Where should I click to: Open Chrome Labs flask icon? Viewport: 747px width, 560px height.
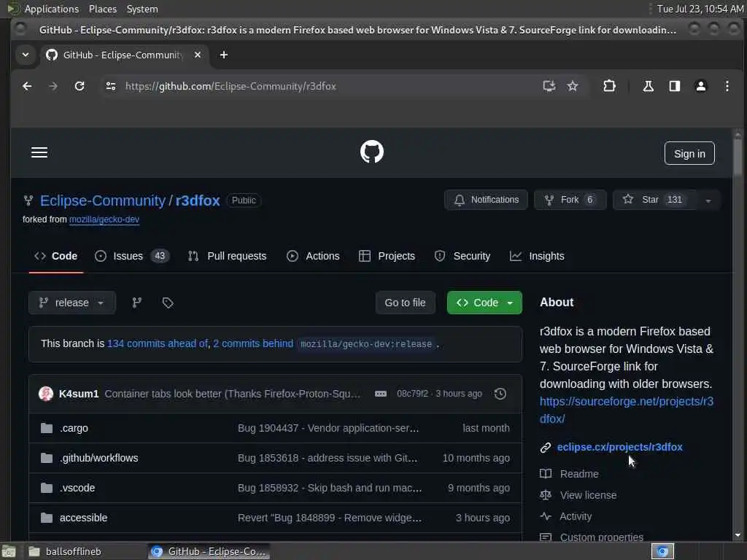[x=648, y=86]
